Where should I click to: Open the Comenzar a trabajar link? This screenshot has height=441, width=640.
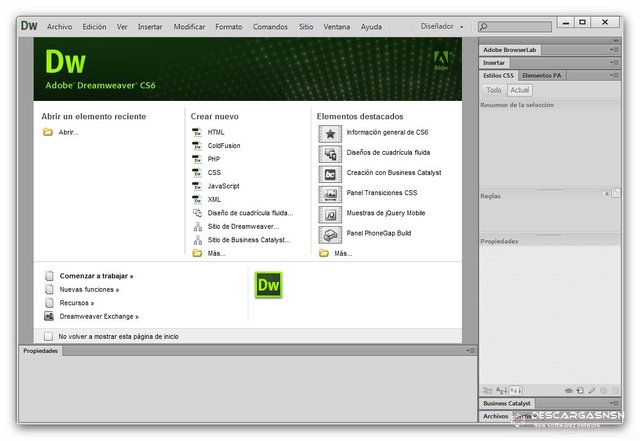[x=96, y=276]
